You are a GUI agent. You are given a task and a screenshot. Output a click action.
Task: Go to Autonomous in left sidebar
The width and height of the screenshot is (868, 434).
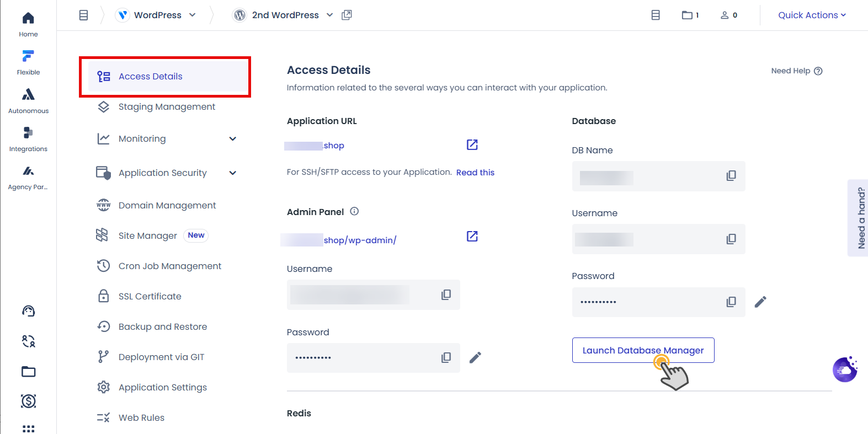28,100
